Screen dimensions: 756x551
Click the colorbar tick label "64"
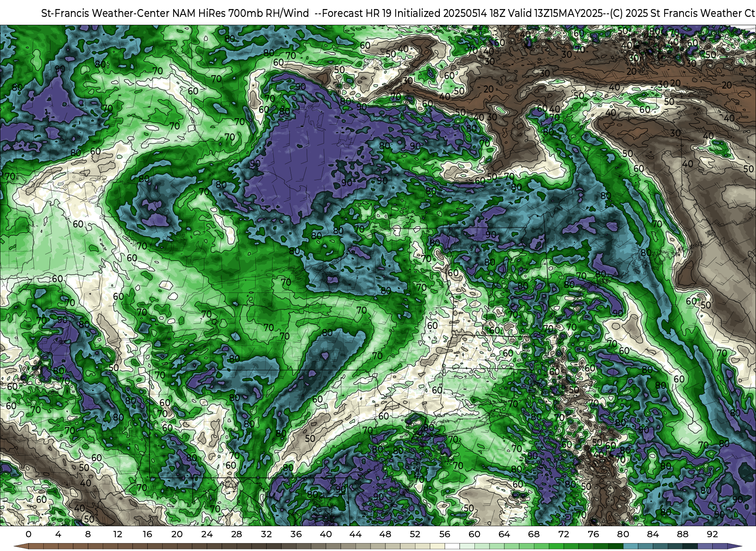coord(504,534)
